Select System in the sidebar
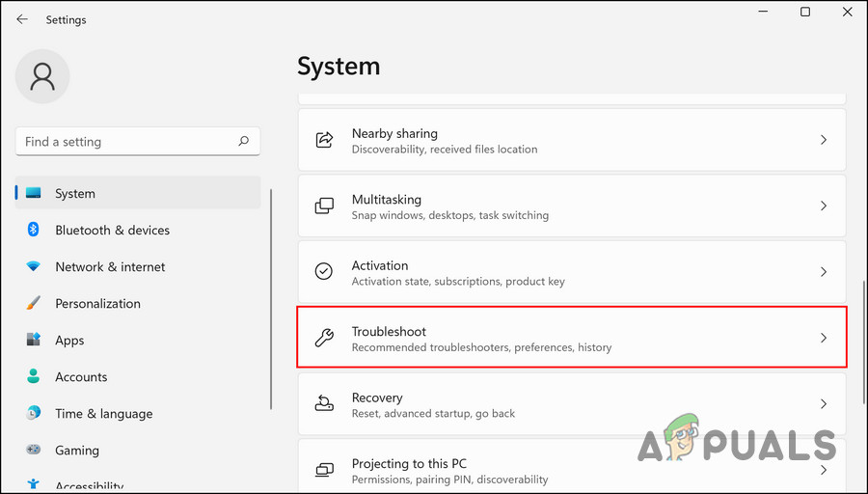The width and height of the screenshot is (868, 494). [138, 193]
